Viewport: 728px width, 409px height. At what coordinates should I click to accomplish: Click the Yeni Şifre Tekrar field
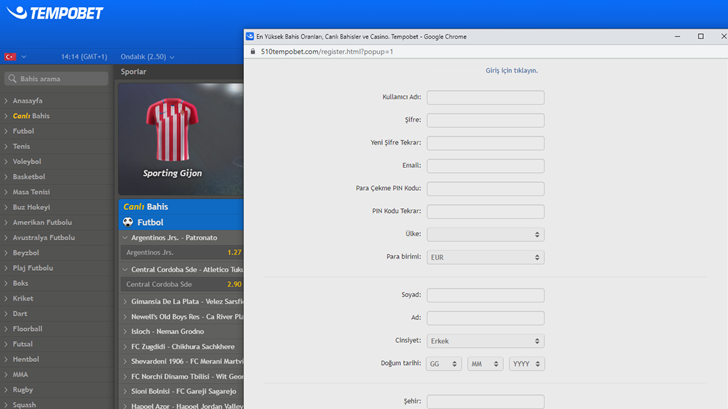[486, 143]
